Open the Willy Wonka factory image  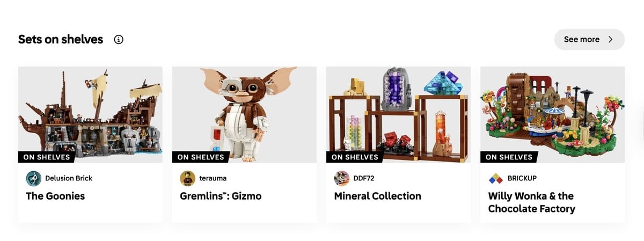pos(553,114)
